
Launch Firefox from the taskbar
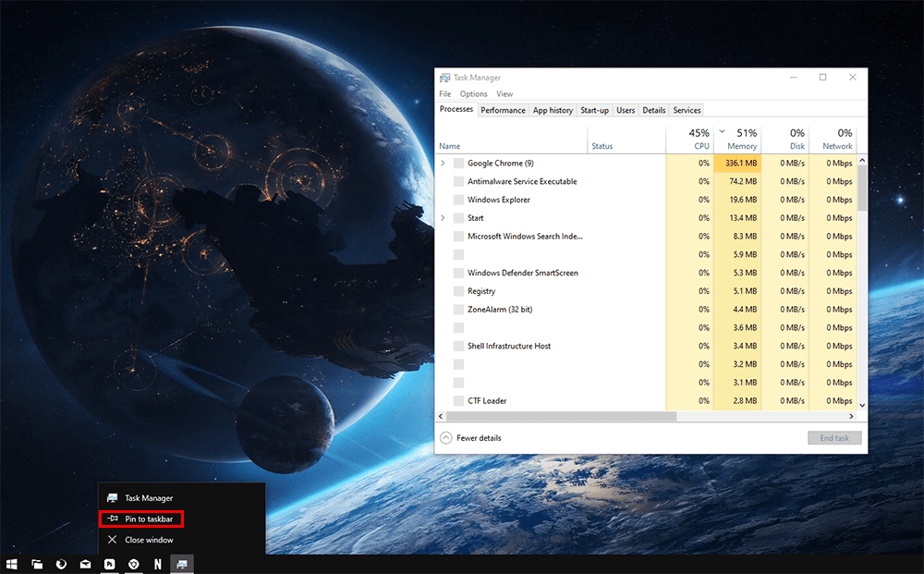pyautogui.click(x=61, y=564)
